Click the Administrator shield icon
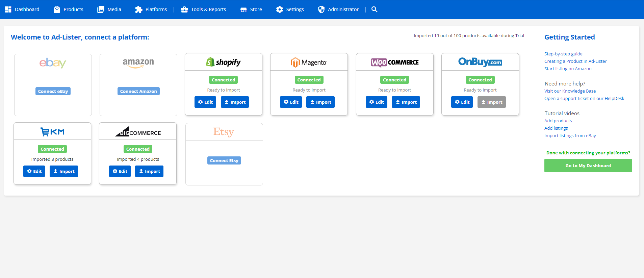This screenshot has width=644, height=278. tap(321, 9)
